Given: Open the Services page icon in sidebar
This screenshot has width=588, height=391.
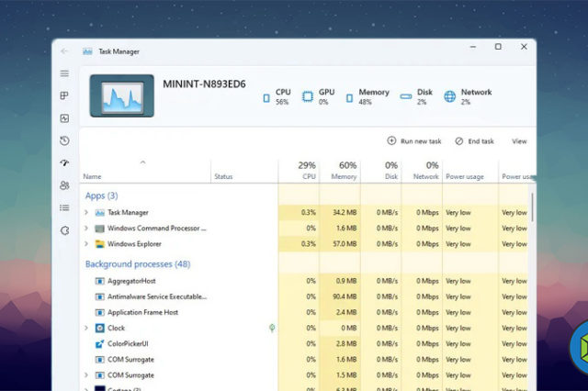Looking at the screenshot, I should click(x=64, y=230).
